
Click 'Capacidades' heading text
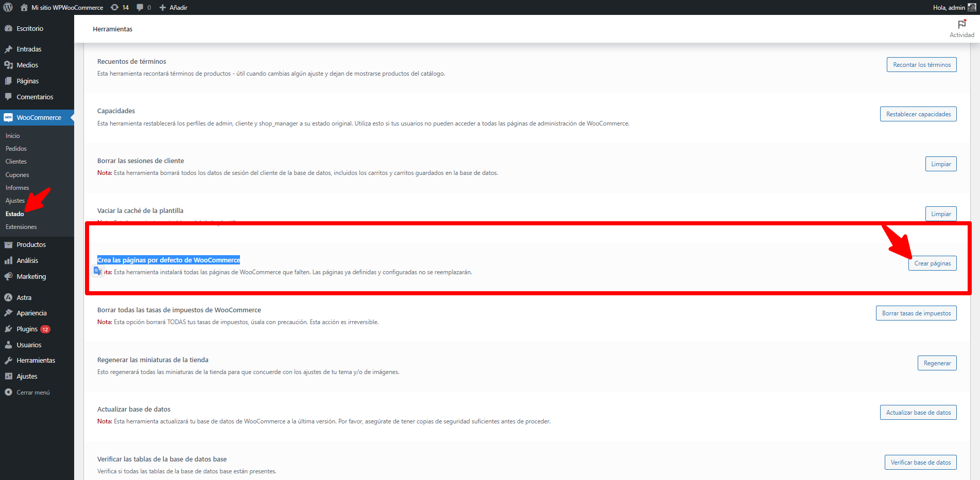(116, 111)
